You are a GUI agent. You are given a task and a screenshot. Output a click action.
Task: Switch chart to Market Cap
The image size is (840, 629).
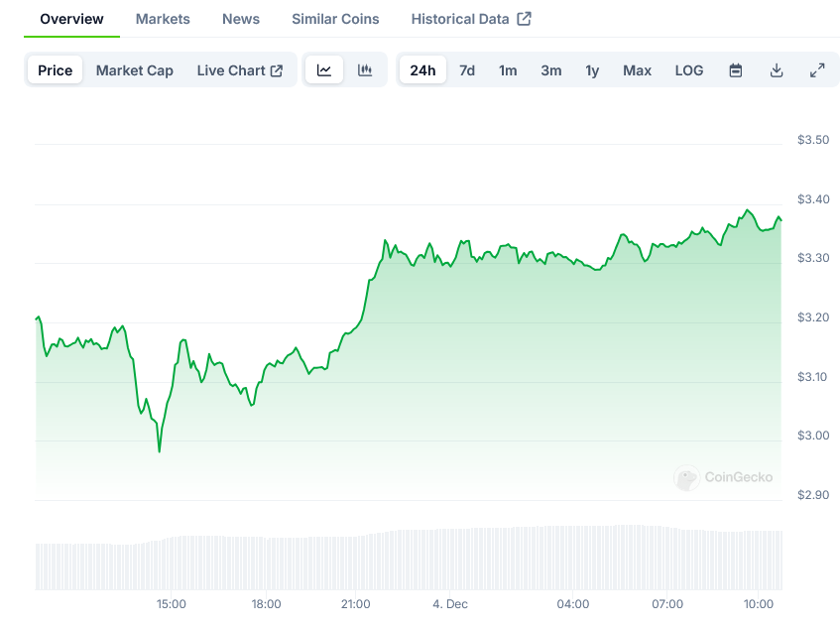pyautogui.click(x=135, y=70)
